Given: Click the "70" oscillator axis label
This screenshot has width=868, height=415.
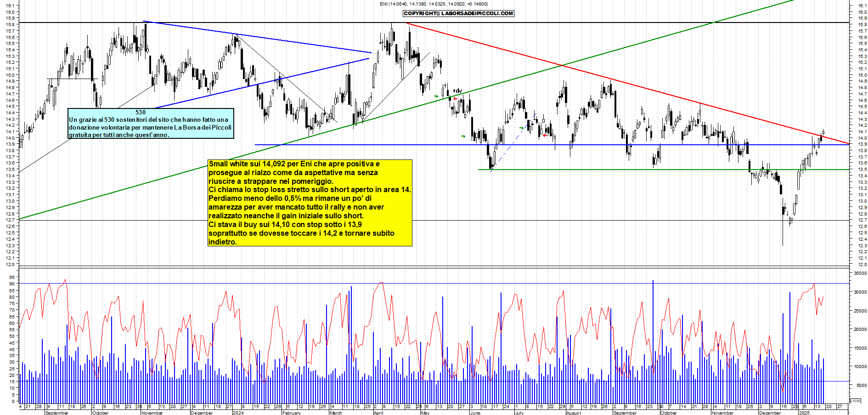Looking at the screenshot, I should click(x=12, y=310).
